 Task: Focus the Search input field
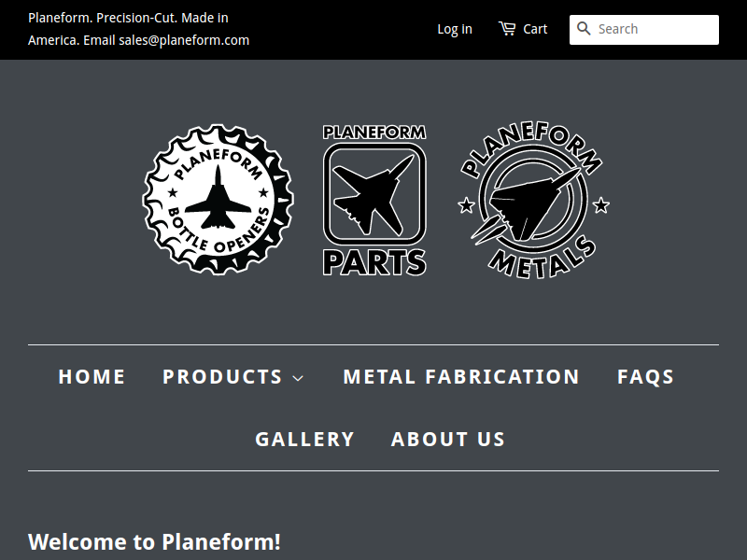pos(644,30)
